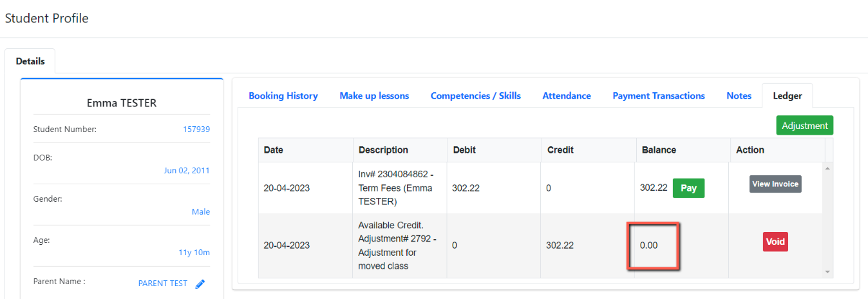Open Payment Transactions tab
The height and width of the screenshot is (299, 868).
click(659, 95)
